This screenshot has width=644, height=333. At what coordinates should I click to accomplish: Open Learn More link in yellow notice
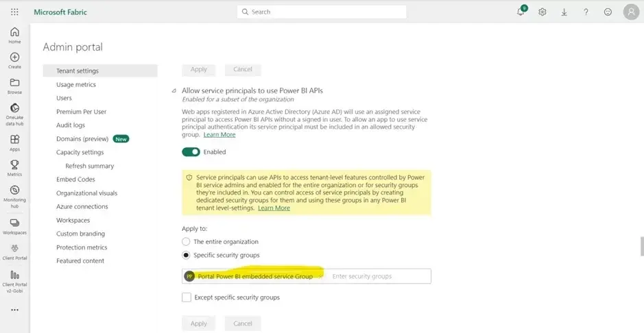(274, 208)
